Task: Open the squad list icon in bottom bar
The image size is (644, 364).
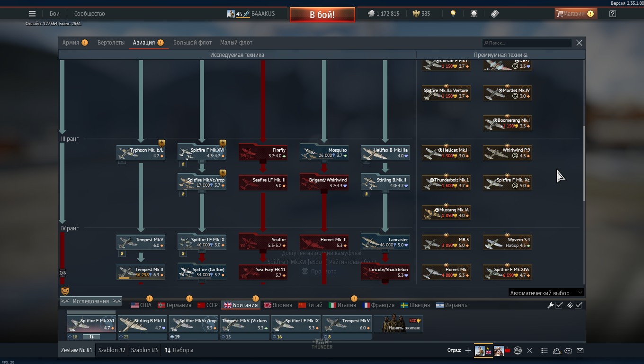Action: click(x=545, y=351)
